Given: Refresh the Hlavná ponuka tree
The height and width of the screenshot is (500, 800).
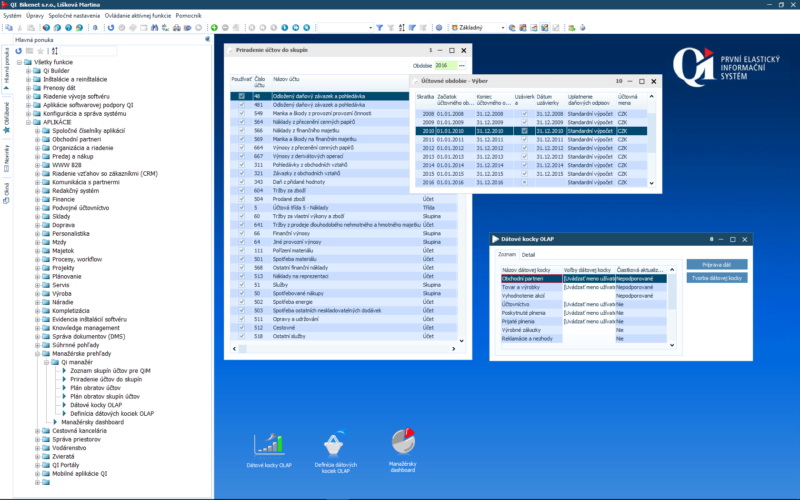Looking at the screenshot, I should pyautogui.click(x=19, y=51).
